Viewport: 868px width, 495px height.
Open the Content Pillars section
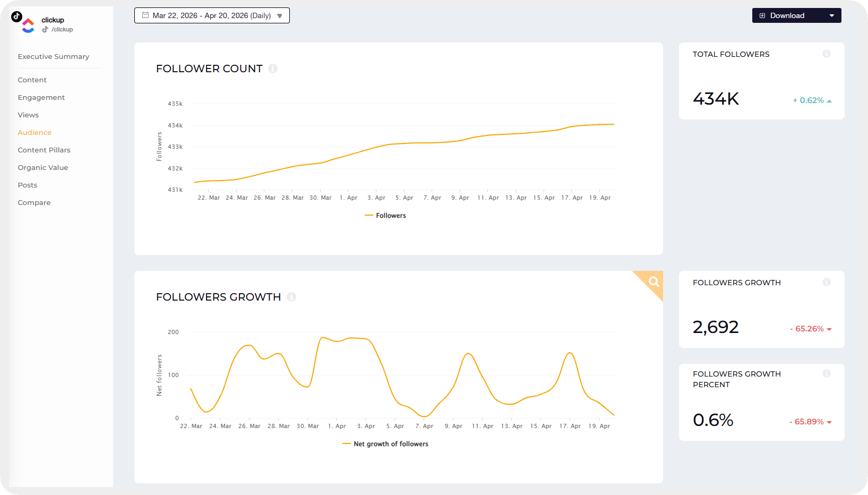44,150
